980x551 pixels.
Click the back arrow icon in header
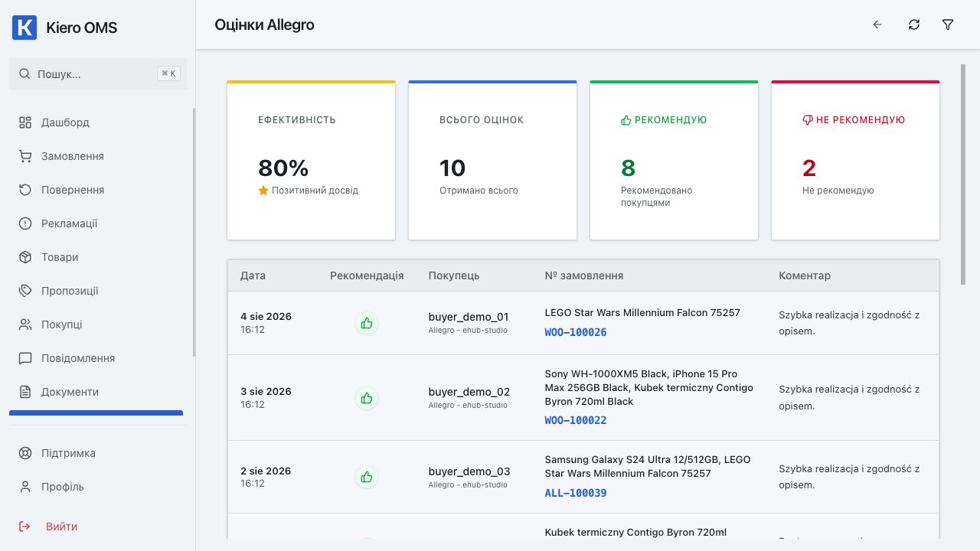click(x=877, y=24)
